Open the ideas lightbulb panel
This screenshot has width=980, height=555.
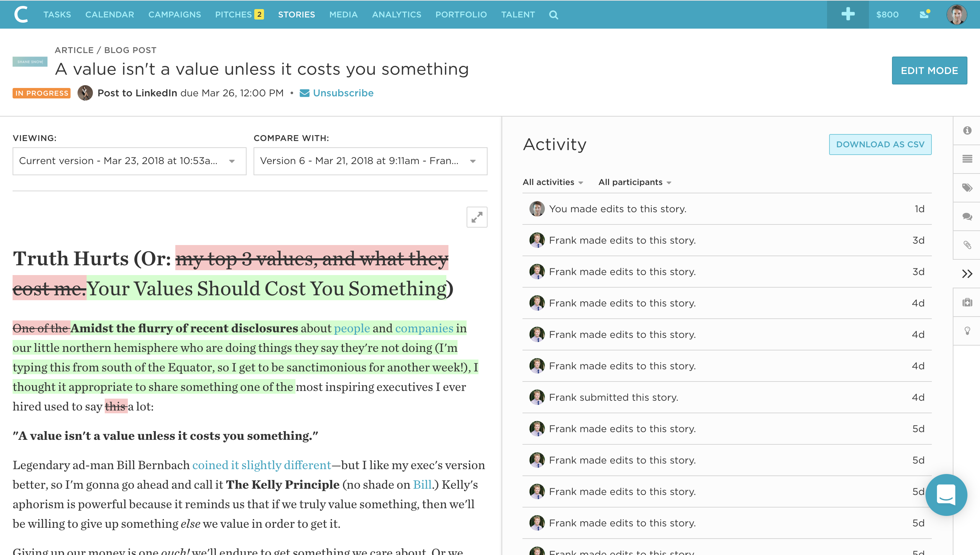pos(967,331)
